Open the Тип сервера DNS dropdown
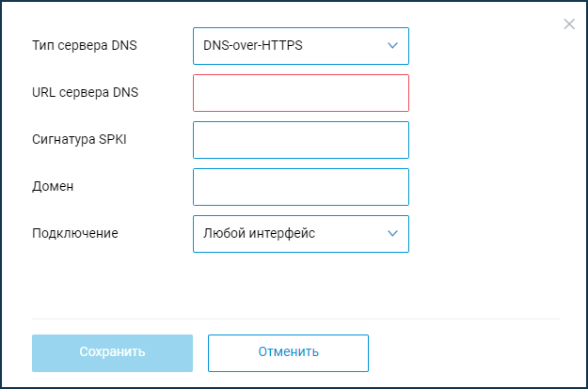The image size is (588, 389). (x=301, y=45)
